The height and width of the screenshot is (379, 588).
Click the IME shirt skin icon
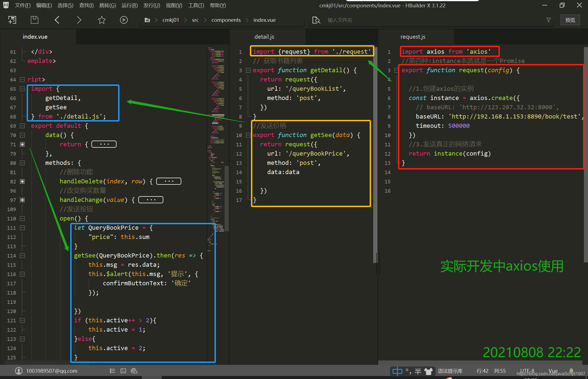pyautogui.click(x=428, y=371)
